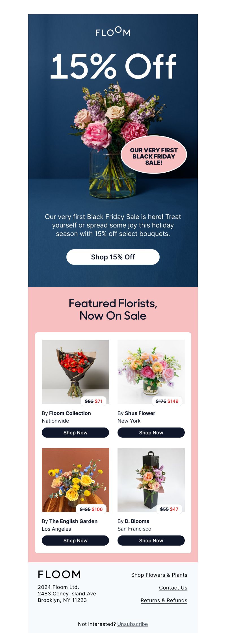Click the footer FLOOM logo

point(59,574)
